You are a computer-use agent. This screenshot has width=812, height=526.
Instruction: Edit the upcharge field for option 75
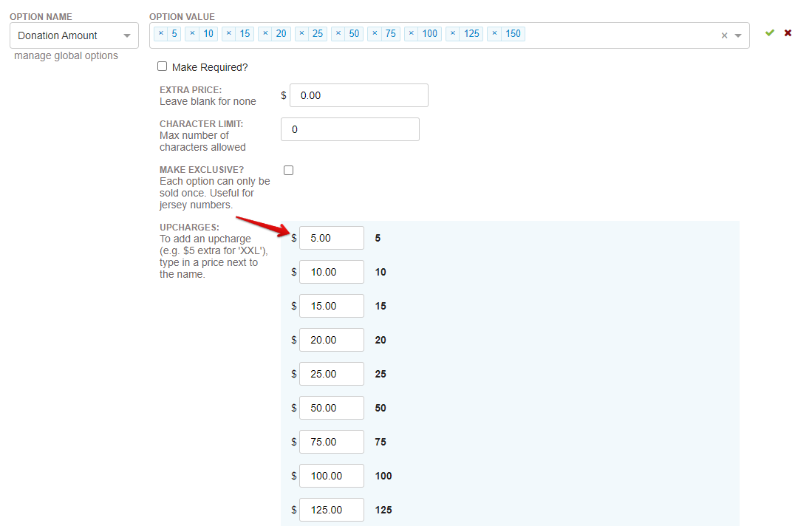point(332,442)
